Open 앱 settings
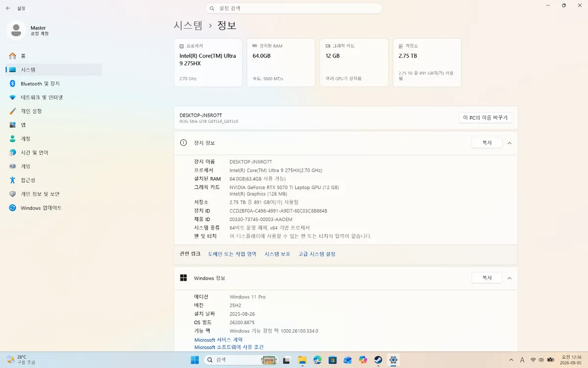The image size is (588, 368). coord(54,125)
